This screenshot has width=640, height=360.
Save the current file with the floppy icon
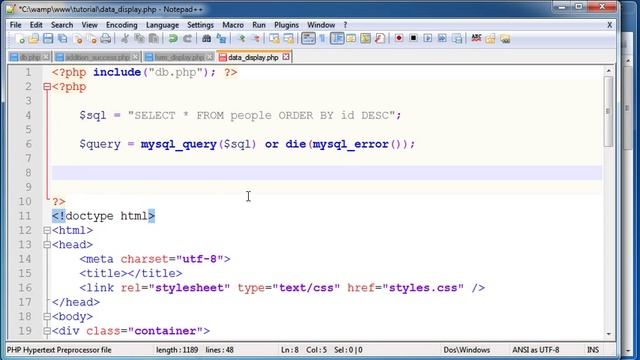(48, 39)
